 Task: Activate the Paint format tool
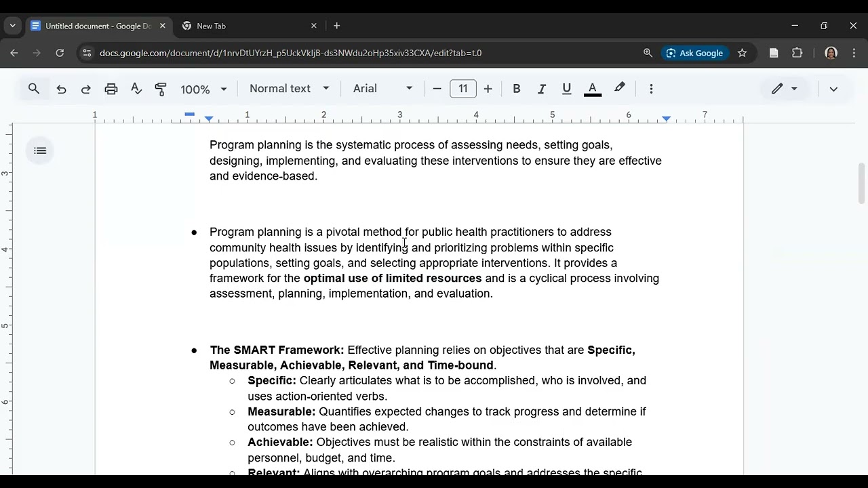tap(161, 89)
